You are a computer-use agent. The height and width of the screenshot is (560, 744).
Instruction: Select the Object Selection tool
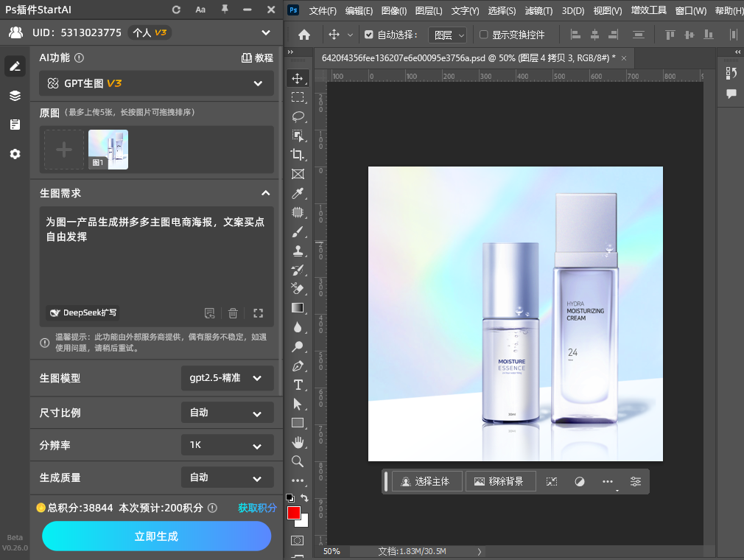(298, 136)
